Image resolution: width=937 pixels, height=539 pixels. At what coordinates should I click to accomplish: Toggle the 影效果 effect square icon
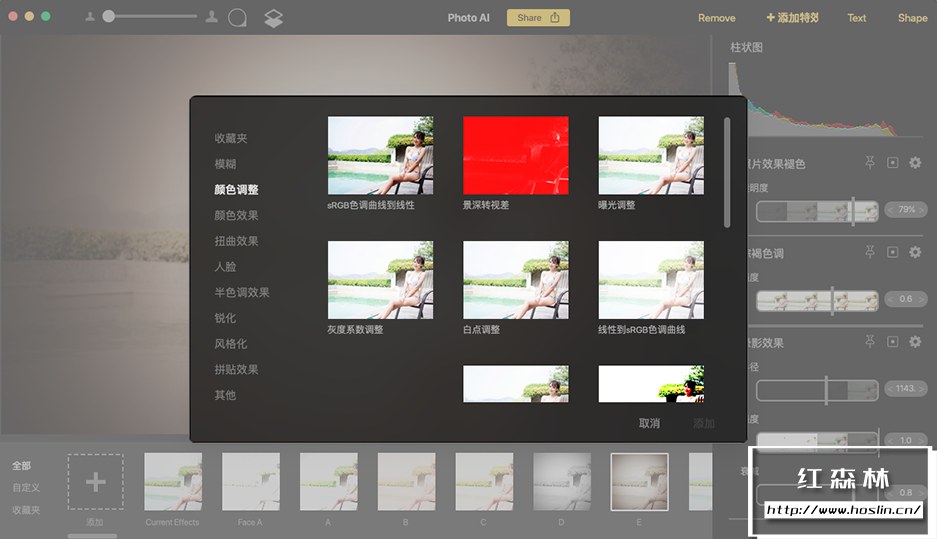click(893, 341)
